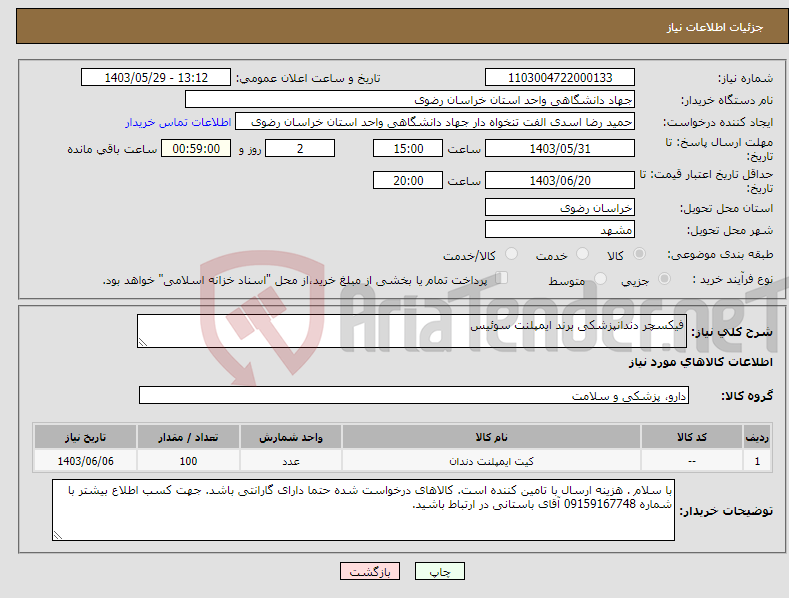Click the delivery city مشهد field
The height and width of the screenshot is (598, 789).
(560, 230)
